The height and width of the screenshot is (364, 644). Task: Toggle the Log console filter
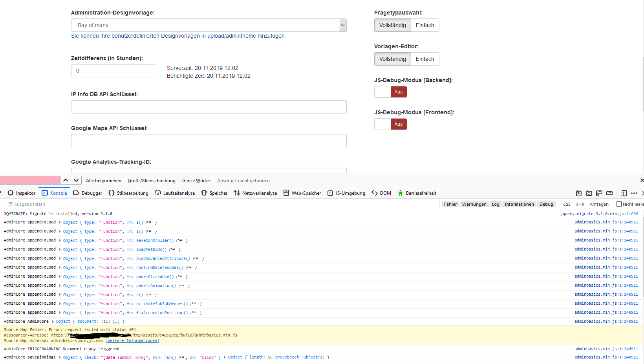496,204
